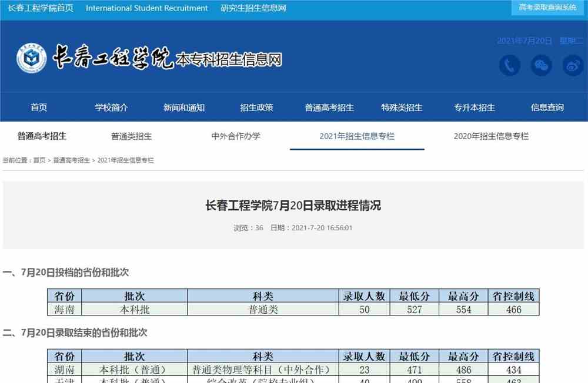The width and height of the screenshot is (588, 383).
Task: Click heading 一、7月20日投档的省份和批次
Action: pyautogui.click(x=66, y=272)
